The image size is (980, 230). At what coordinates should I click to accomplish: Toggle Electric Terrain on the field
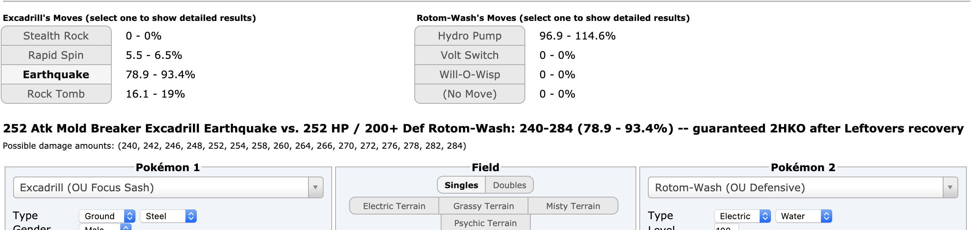394,206
